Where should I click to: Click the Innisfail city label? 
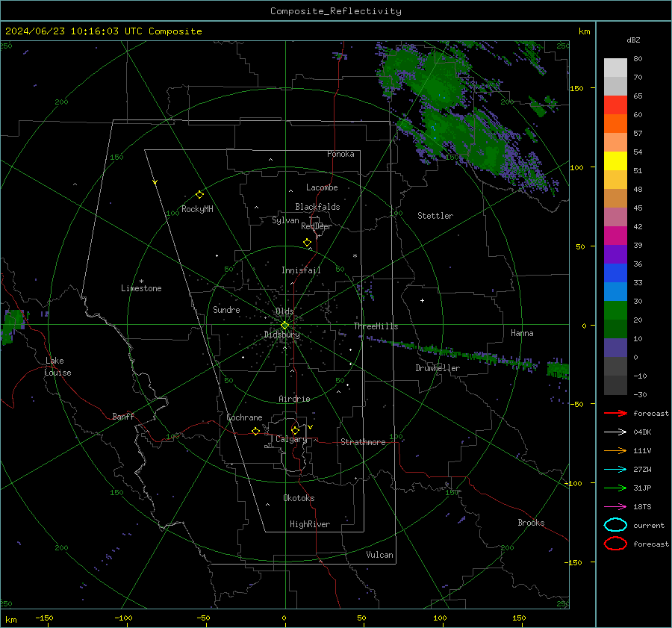[301, 270]
